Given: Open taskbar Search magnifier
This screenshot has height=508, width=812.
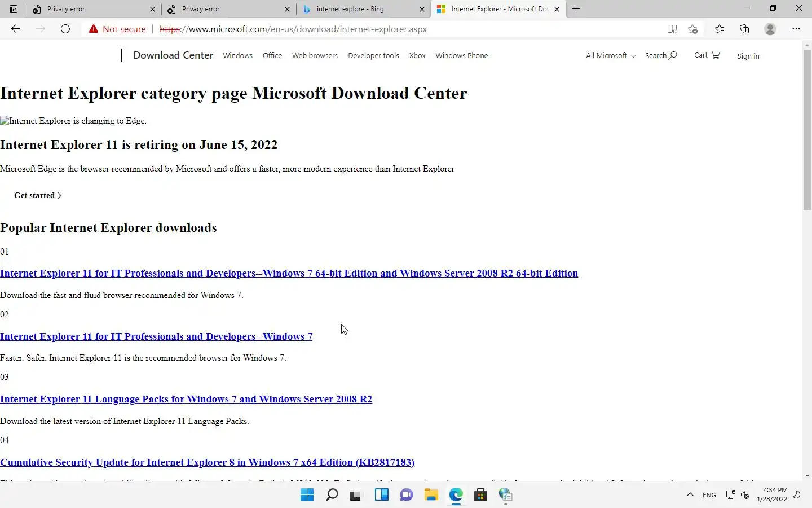Looking at the screenshot, I should pos(332,495).
